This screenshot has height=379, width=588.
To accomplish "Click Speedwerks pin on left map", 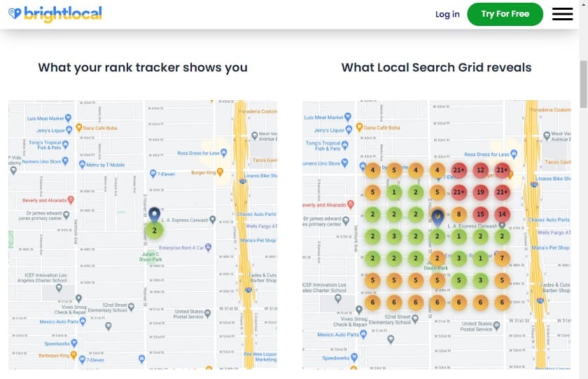I will [x=74, y=343].
